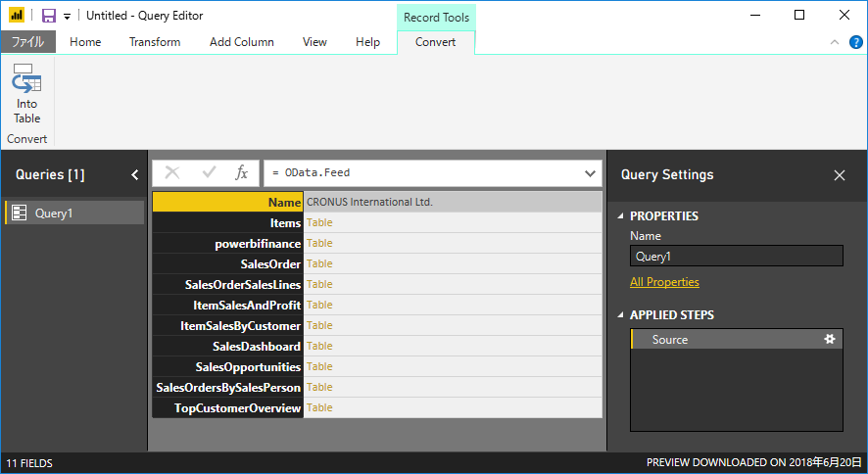The width and height of the screenshot is (868, 474).
Task: Click the PREVIEW DOWNLOADED status text
Action: click(x=754, y=462)
